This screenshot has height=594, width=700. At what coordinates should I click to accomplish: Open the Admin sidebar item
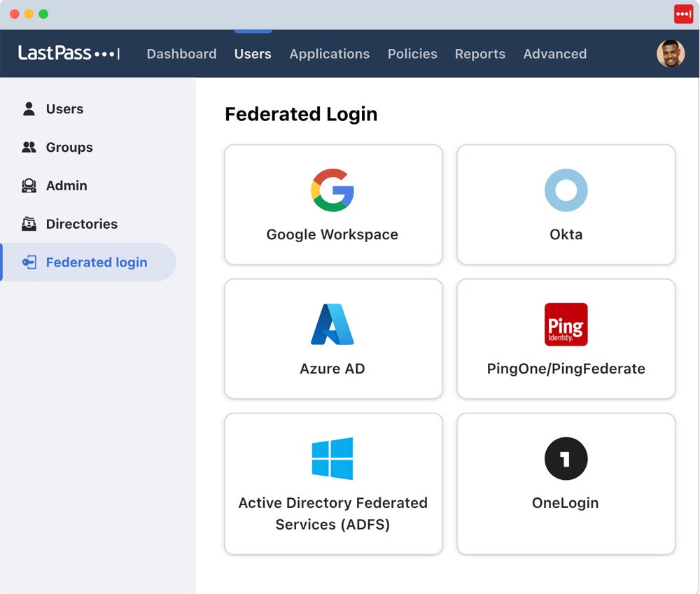pyautogui.click(x=66, y=185)
